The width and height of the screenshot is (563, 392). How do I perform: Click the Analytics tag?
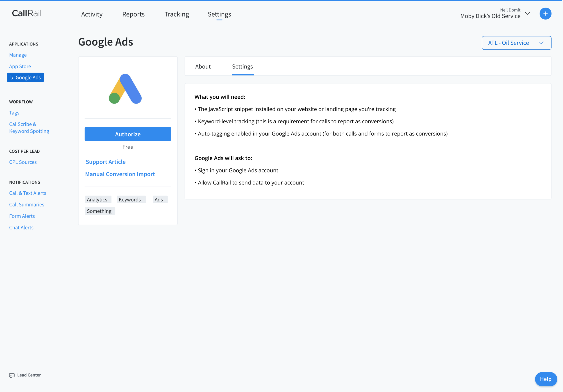click(98, 199)
